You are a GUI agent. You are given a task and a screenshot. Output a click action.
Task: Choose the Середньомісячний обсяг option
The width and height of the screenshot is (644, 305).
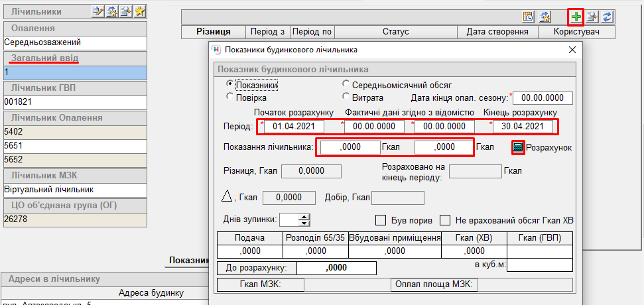346,85
